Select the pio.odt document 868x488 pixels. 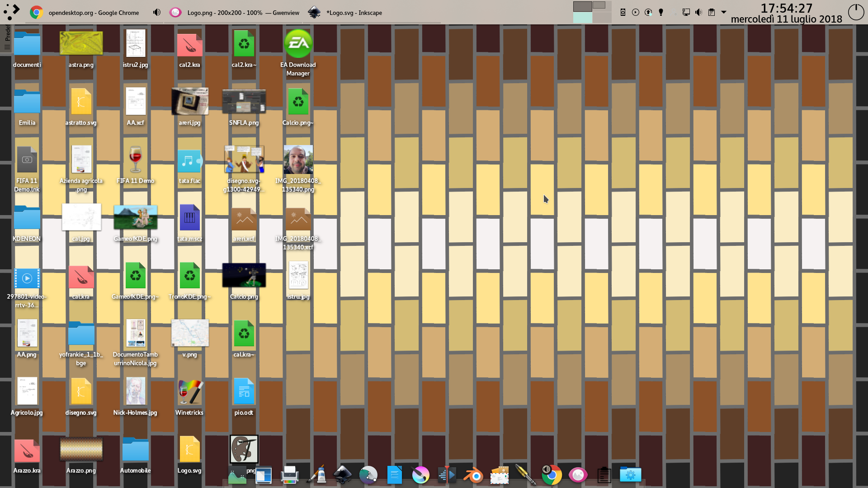point(244,397)
